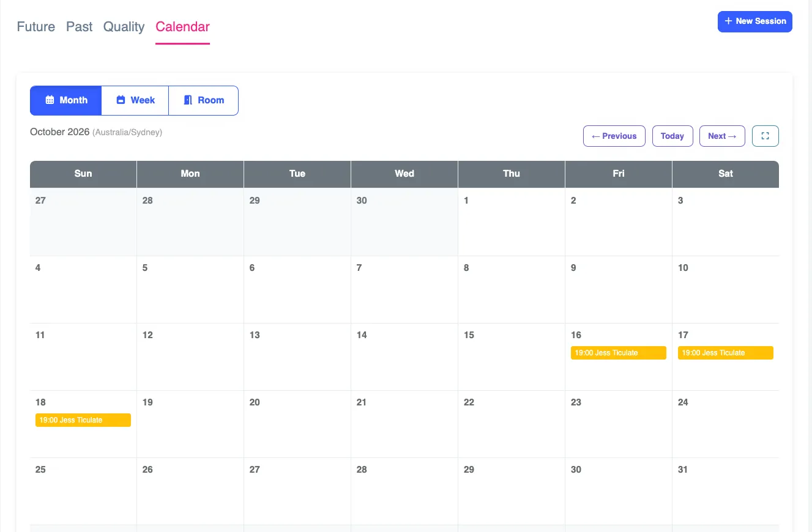Switch calendar to Room view
The height and width of the screenshot is (532, 812).
pyautogui.click(x=204, y=100)
